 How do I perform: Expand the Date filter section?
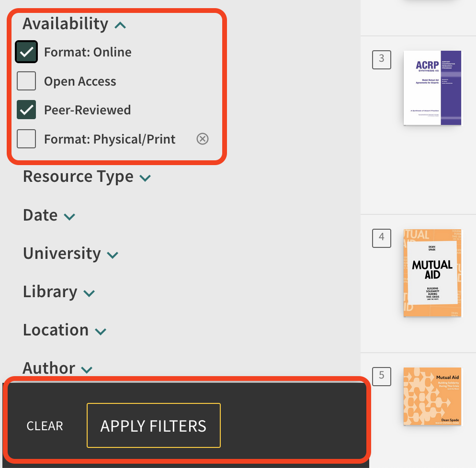[x=69, y=216]
